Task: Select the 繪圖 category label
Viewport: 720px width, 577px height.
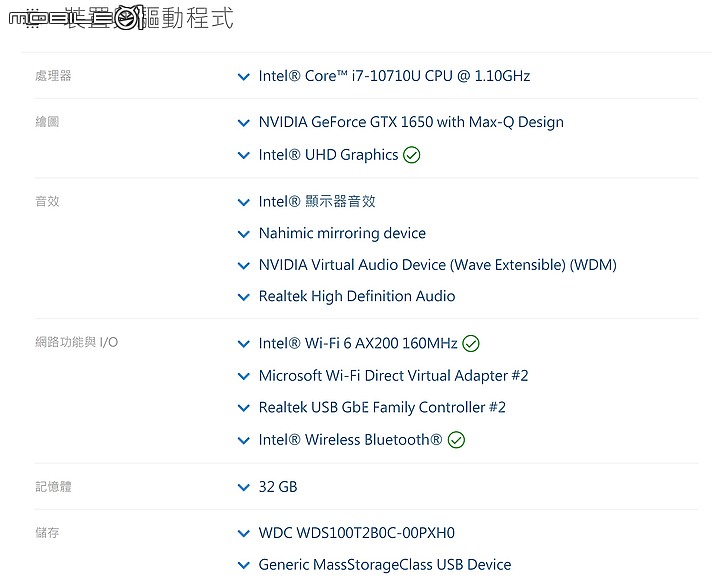Action: pos(47,122)
